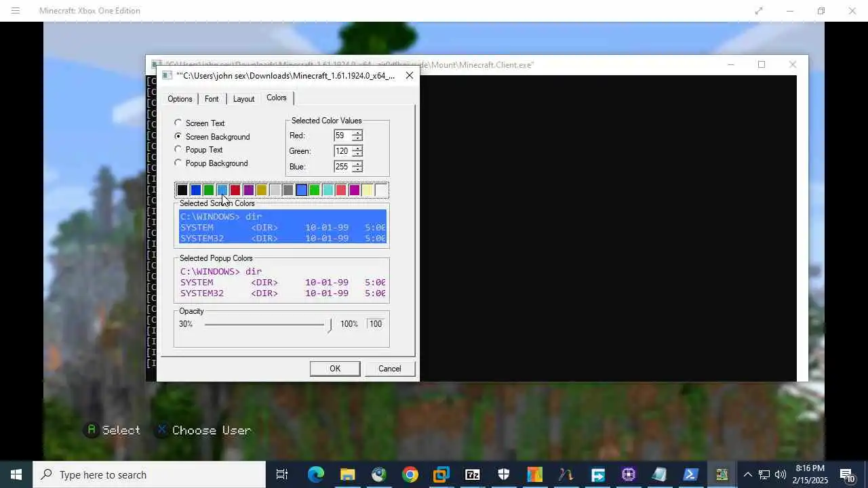Image resolution: width=868 pixels, height=488 pixels.
Task: Adjust the Opacity slider handle
Action: 330,325
